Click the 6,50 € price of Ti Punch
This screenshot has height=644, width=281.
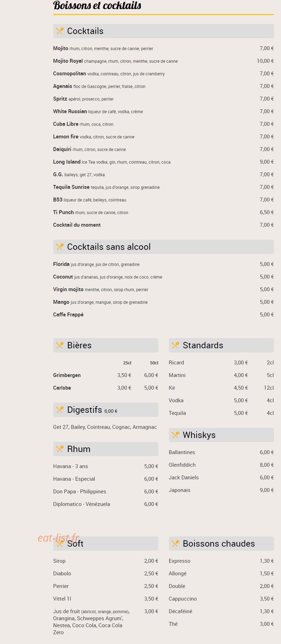coord(267,212)
